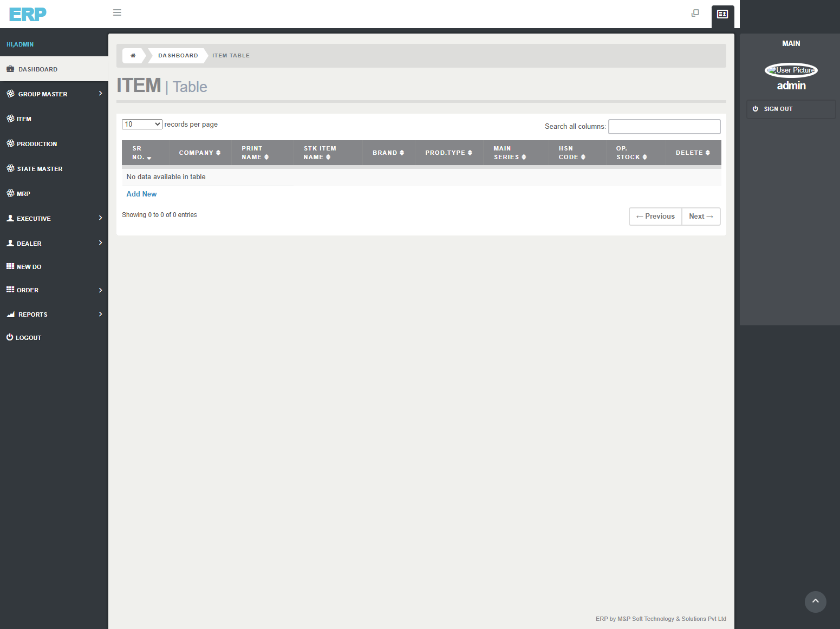Open the Production menu item
The width and height of the screenshot is (840, 629).
[x=37, y=144]
